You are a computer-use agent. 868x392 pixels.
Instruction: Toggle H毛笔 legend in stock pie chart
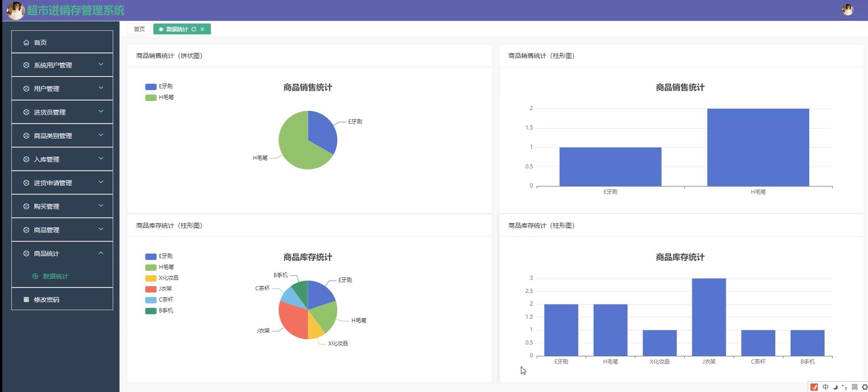click(159, 267)
